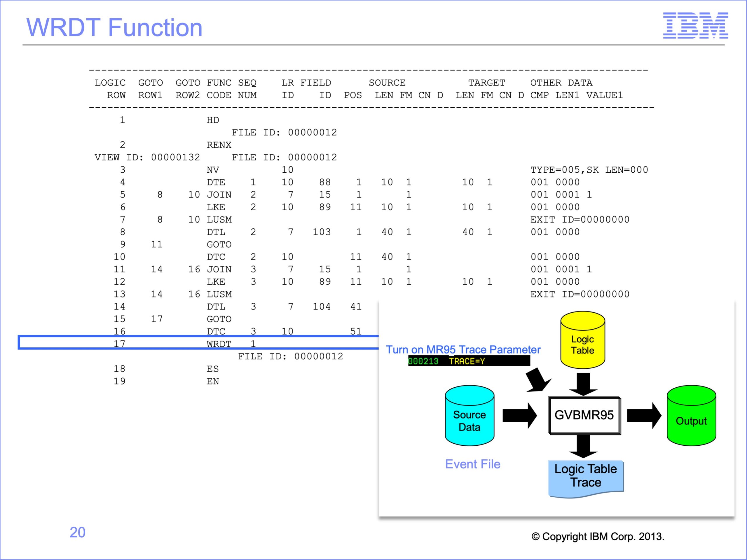This screenshot has height=560, width=747.
Task: Select the cyan Source Data cylinder
Action: [x=470, y=416]
